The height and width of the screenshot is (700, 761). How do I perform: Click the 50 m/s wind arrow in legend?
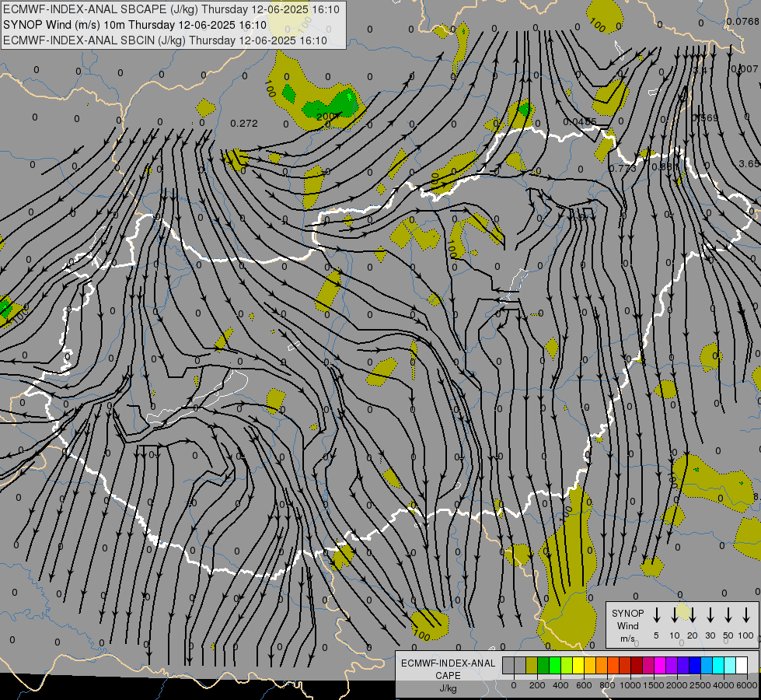pyautogui.click(x=728, y=615)
